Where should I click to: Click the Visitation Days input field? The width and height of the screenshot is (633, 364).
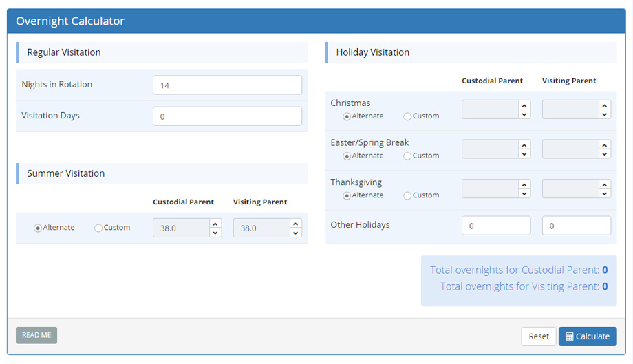tap(227, 116)
